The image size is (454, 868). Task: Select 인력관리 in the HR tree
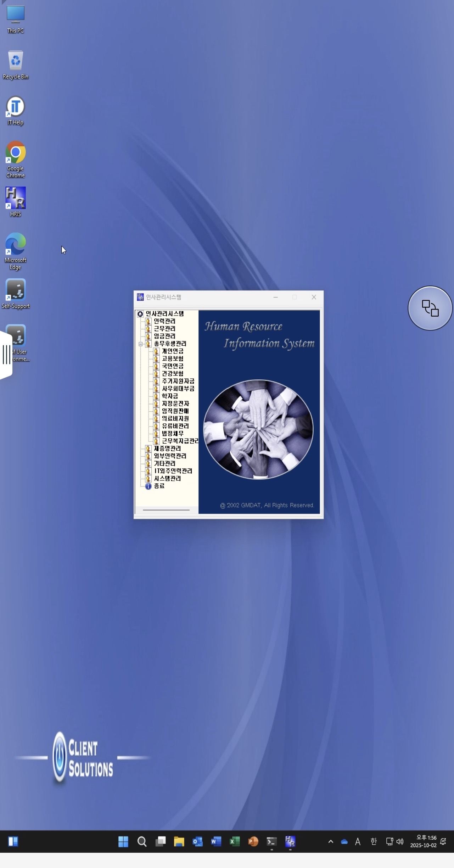[x=164, y=321]
